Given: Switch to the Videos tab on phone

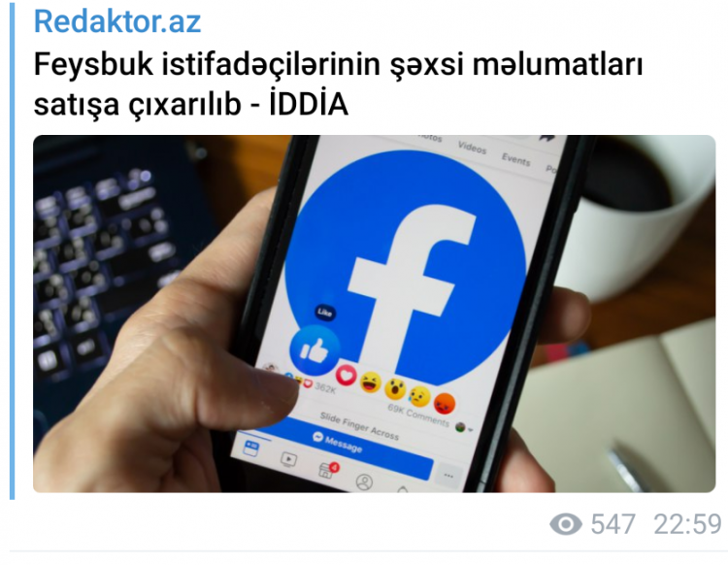Looking at the screenshot, I should (472, 148).
